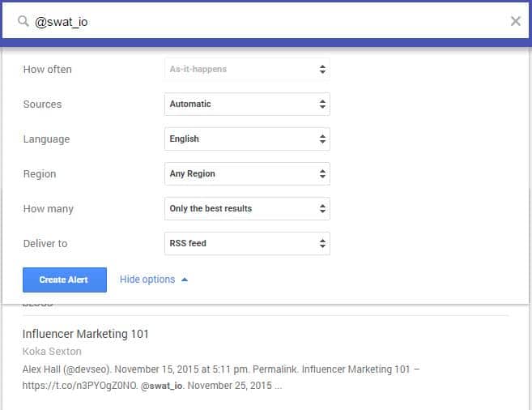
Task: Click the search magnifier icon
Action: coord(23,21)
